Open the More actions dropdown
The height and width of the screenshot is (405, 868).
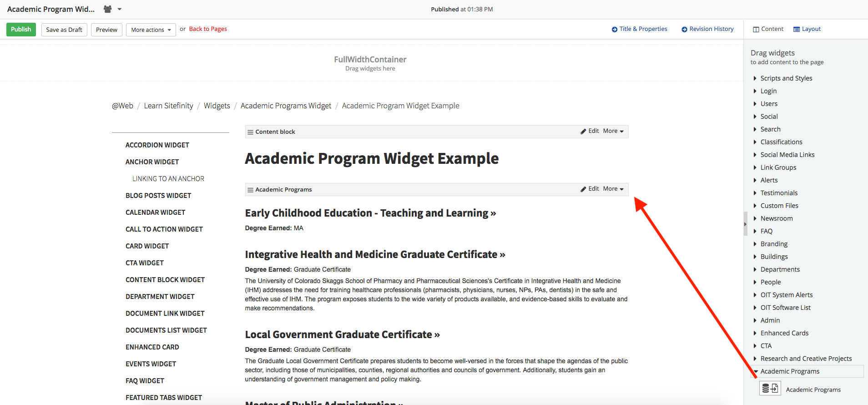[x=151, y=30]
